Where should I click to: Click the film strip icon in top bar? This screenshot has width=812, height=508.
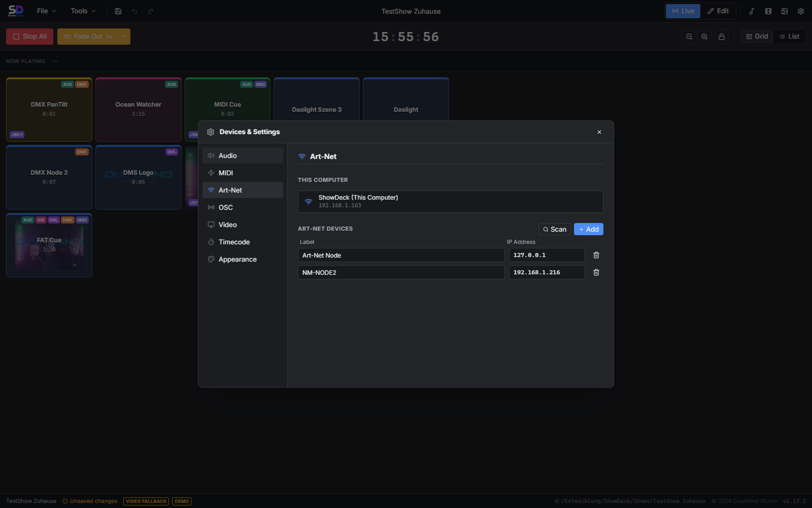pyautogui.click(x=768, y=11)
